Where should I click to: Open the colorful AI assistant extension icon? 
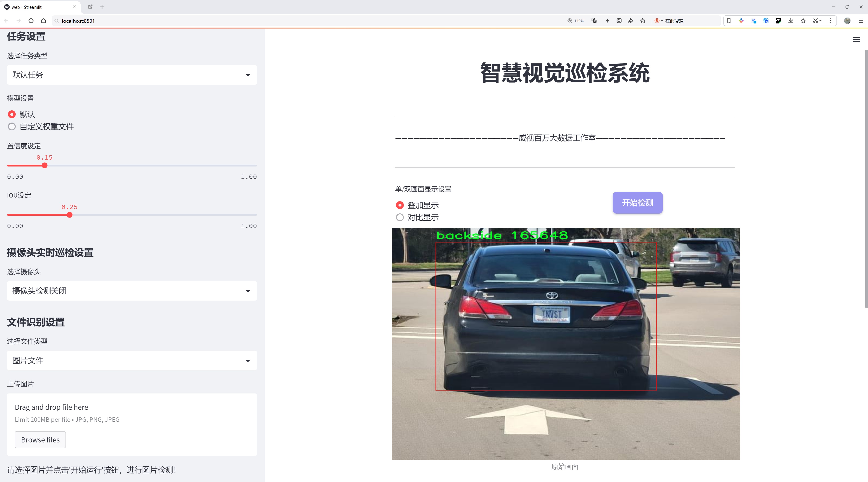(741, 21)
